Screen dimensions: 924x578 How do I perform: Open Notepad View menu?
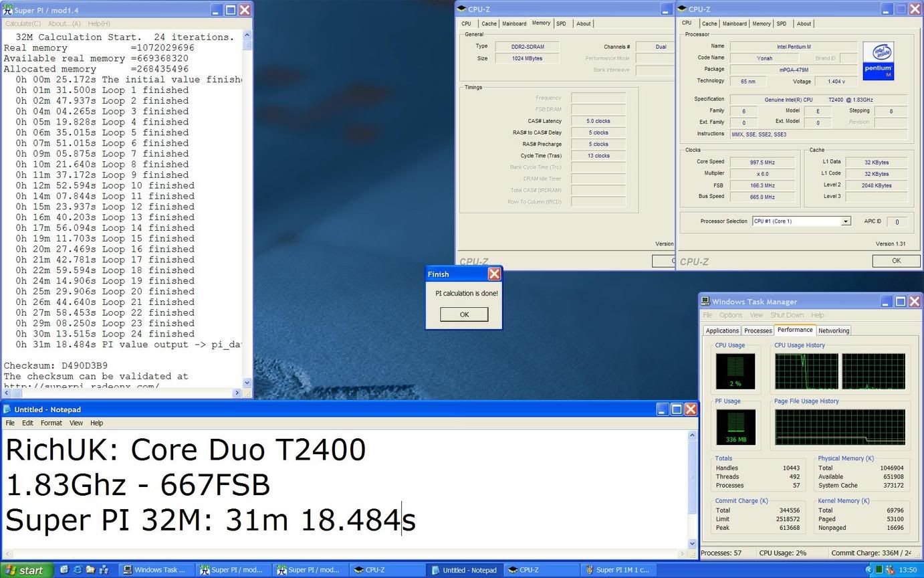[x=76, y=423]
